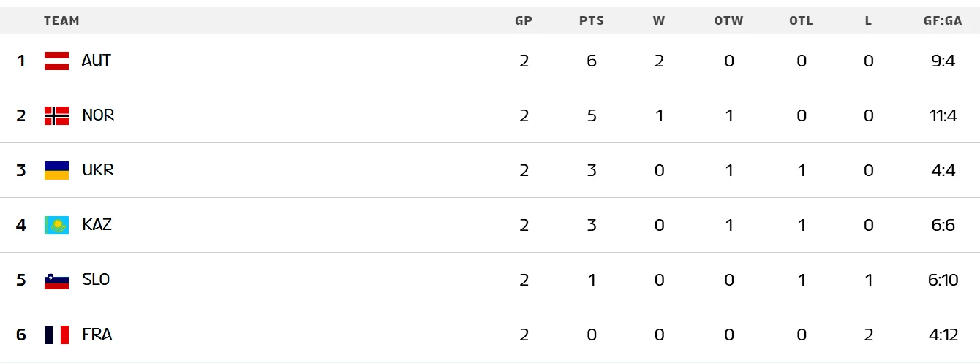Click the Kazakhstan flag icon
980x363 pixels.
(56, 225)
